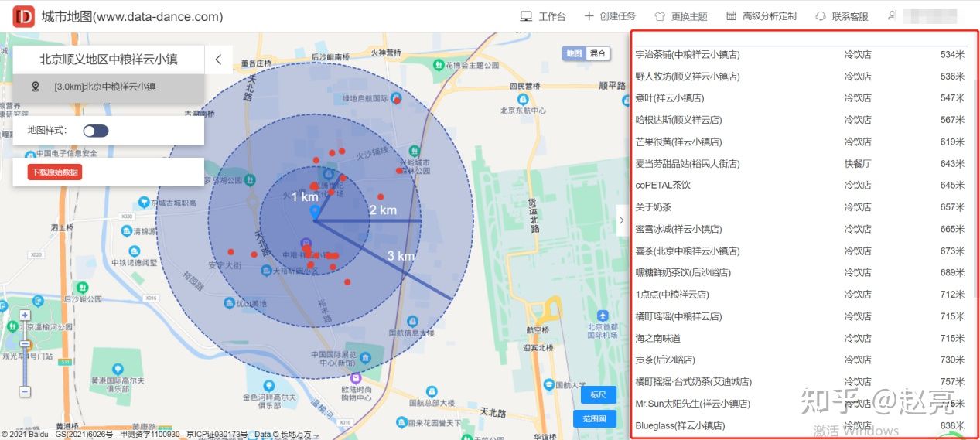980x440 pixels.
Task: Click the 工作台 monitor icon
Action: tap(526, 16)
